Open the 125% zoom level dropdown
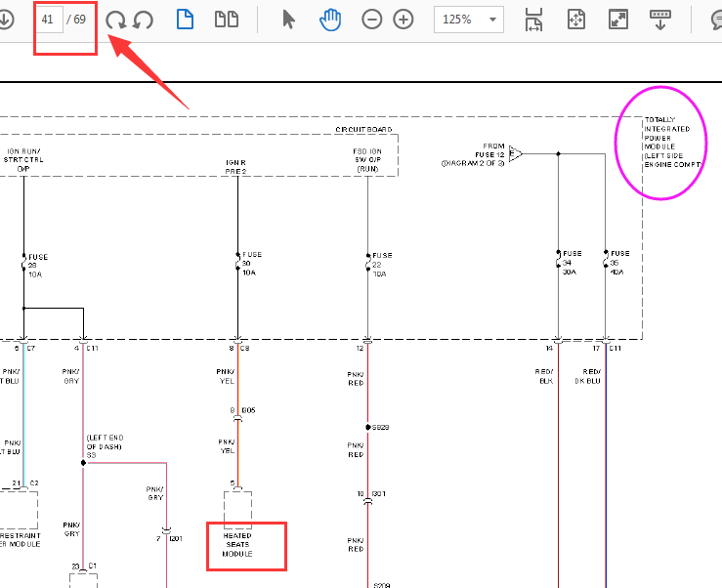 click(468, 20)
